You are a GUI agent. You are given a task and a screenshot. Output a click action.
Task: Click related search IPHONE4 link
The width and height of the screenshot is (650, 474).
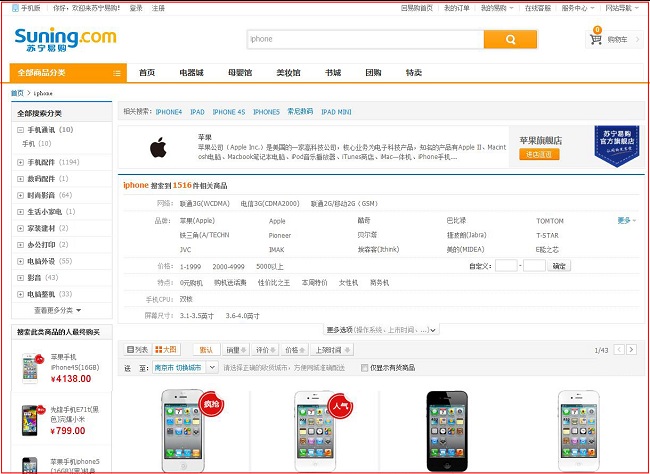tap(169, 112)
